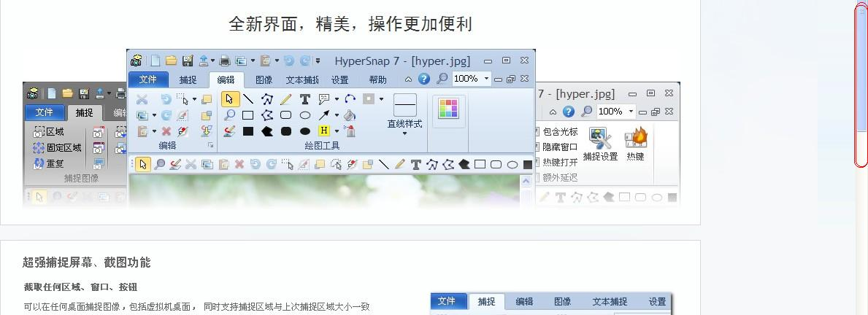The image size is (868, 315).
Task: Select the text T tool in ribbon
Action: 305,99
